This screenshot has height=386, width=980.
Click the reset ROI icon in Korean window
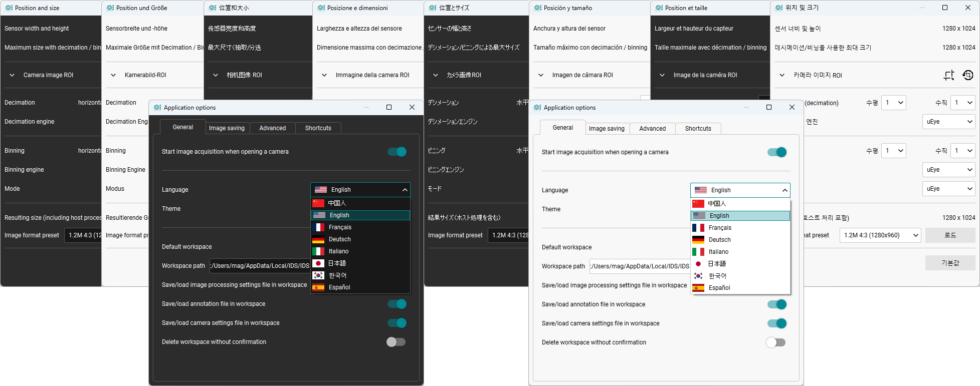pyautogui.click(x=968, y=75)
